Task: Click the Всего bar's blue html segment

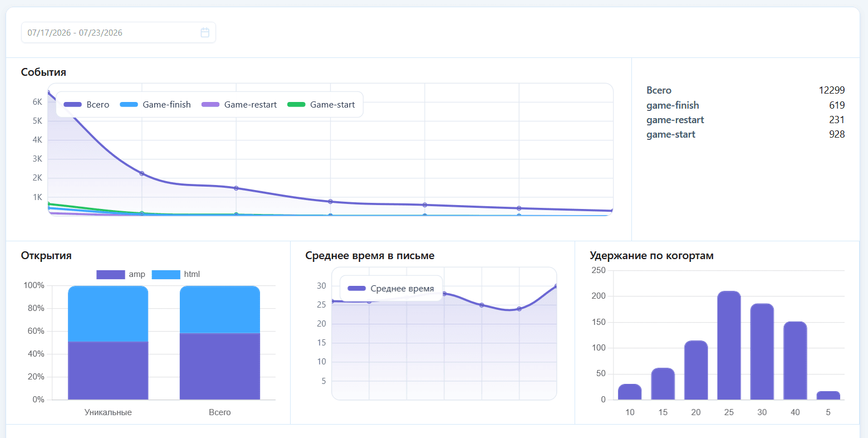Action: click(x=220, y=310)
